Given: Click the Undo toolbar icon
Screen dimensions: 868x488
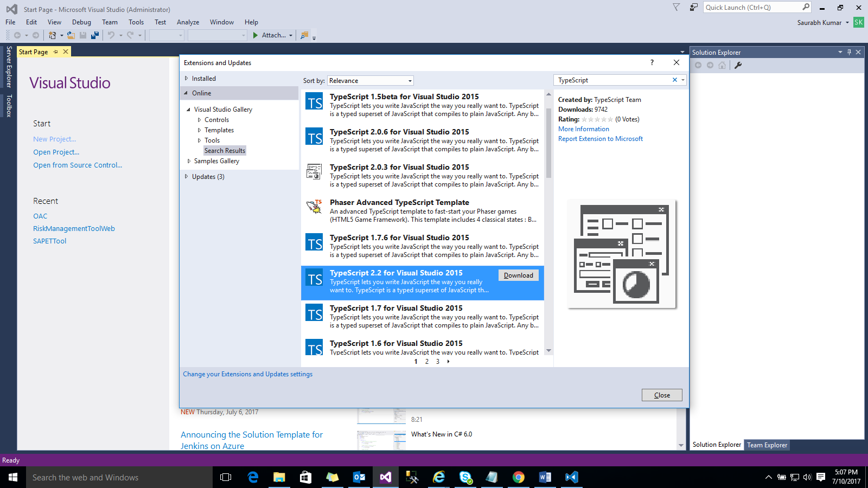Looking at the screenshot, I should click(x=111, y=35).
